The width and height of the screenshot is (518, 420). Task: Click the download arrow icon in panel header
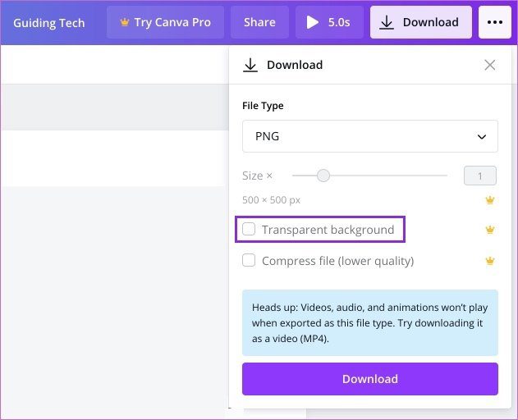[250, 65]
